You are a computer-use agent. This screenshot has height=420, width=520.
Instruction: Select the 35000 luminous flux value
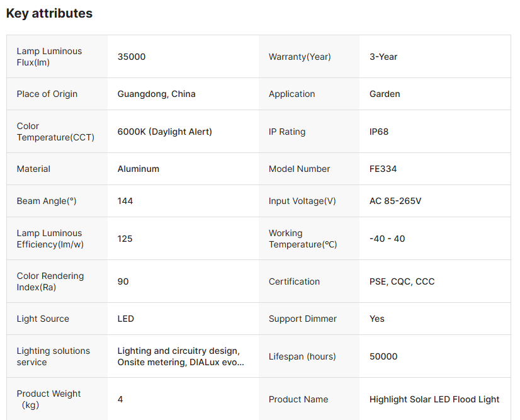[x=132, y=57]
